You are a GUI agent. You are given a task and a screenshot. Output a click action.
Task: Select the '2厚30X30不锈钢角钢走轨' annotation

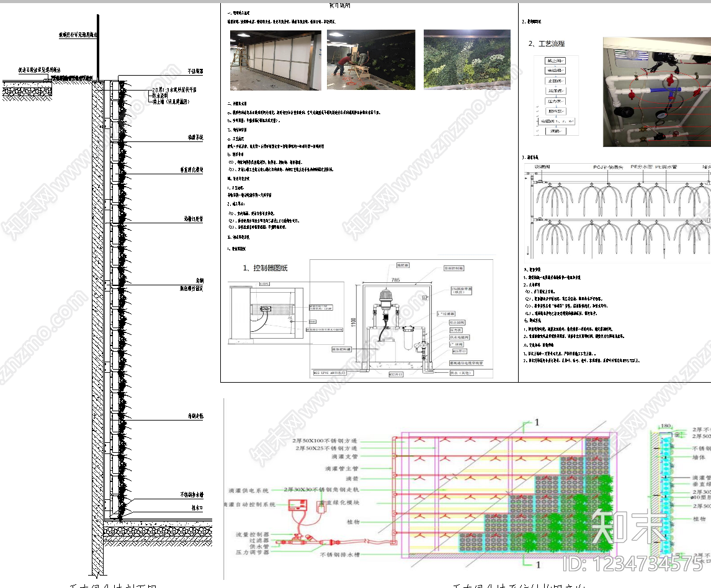click(321, 489)
